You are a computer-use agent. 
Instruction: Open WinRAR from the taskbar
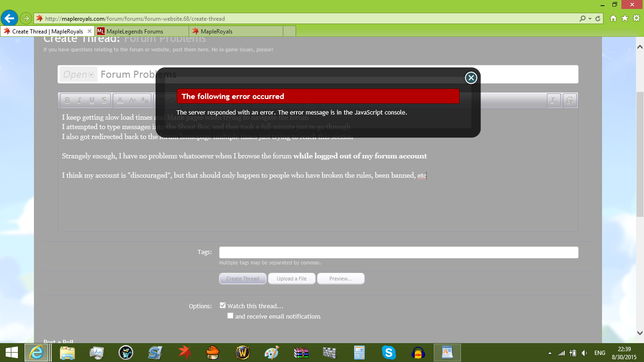pyautogui.click(x=301, y=353)
